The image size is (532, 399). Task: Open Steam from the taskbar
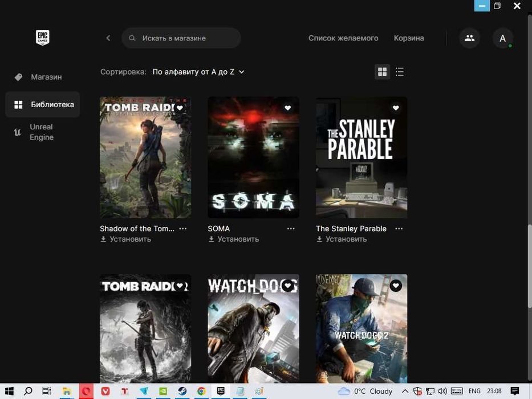(182, 392)
